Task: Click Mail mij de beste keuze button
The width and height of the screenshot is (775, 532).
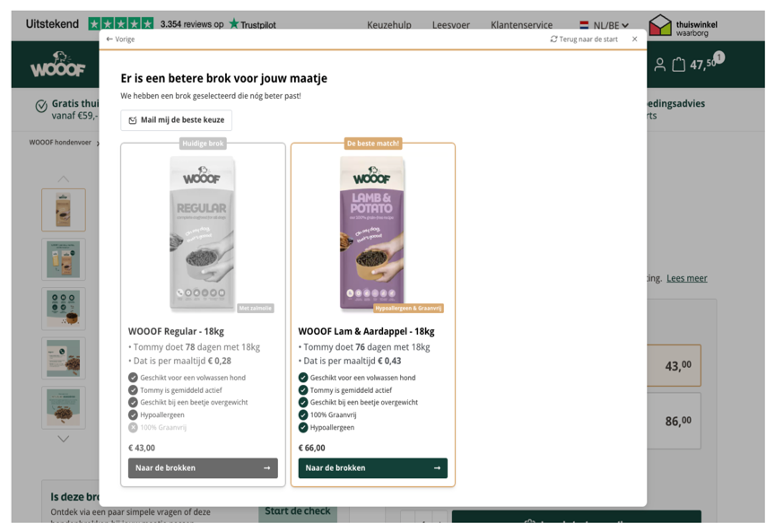Action: 176,120
